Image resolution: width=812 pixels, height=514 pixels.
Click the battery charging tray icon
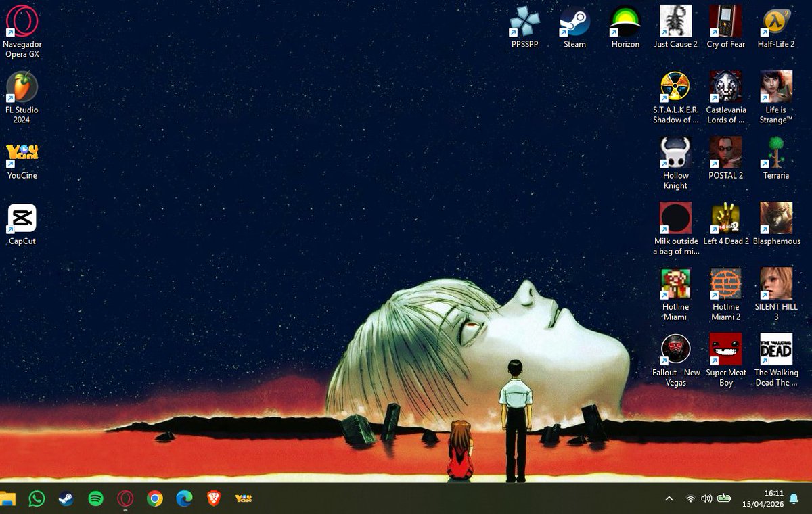coord(724,498)
